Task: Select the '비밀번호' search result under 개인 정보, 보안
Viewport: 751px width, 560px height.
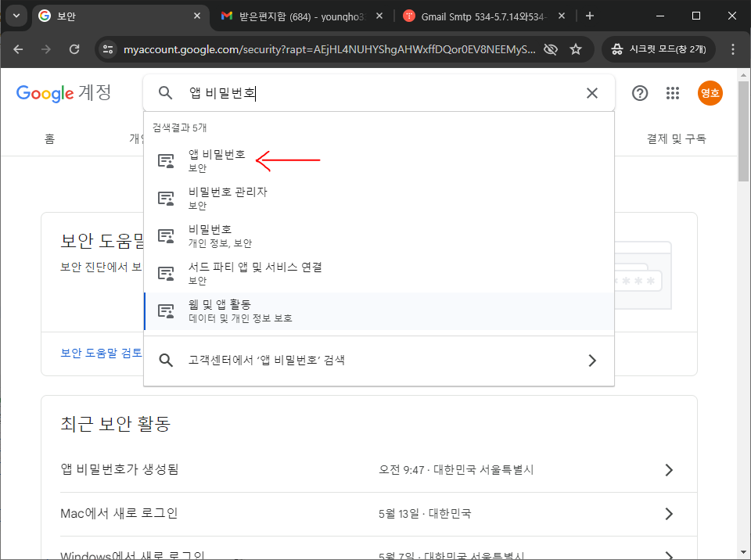Action: coord(379,235)
